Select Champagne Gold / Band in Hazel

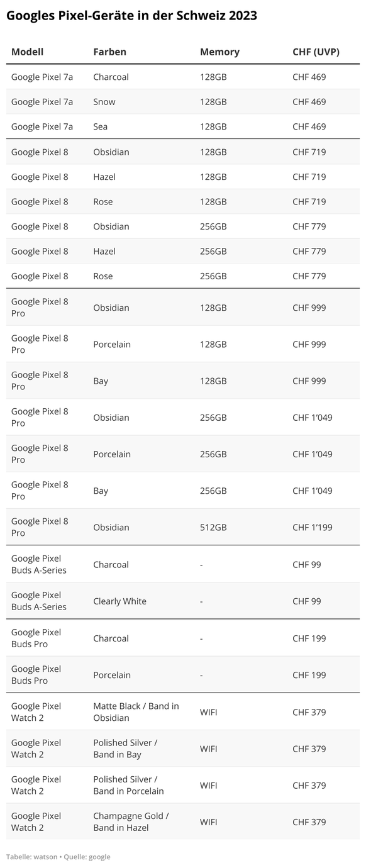(x=131, y=821)
